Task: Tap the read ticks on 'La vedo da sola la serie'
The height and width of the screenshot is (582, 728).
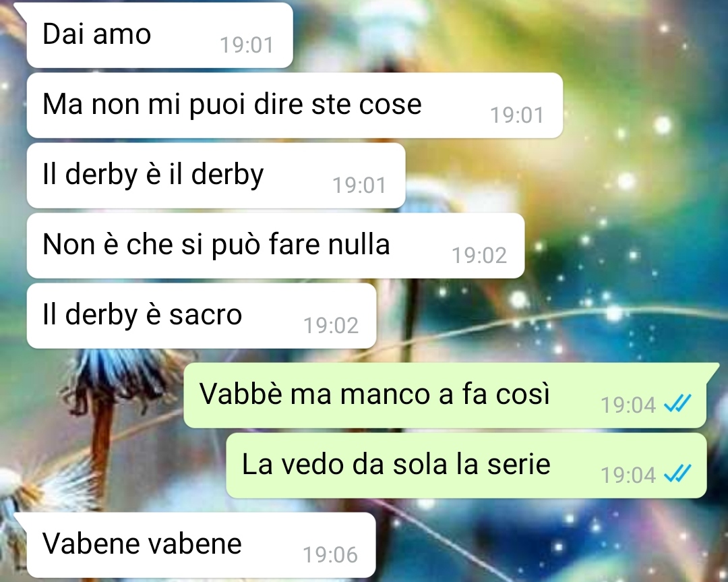Action: (x=677, y=473)
